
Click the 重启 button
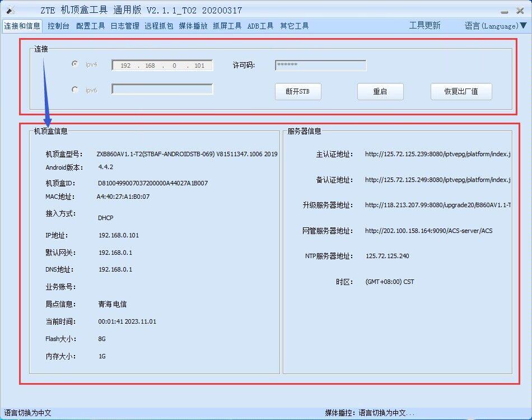pyautogui.click(x=380, y=91)
